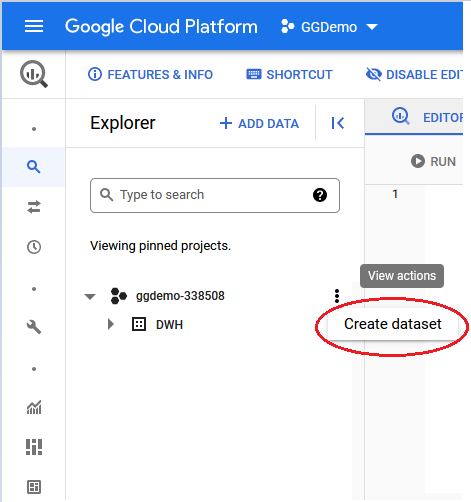Switch to the Editor tab
471x502 pixels.
(428, 117)
